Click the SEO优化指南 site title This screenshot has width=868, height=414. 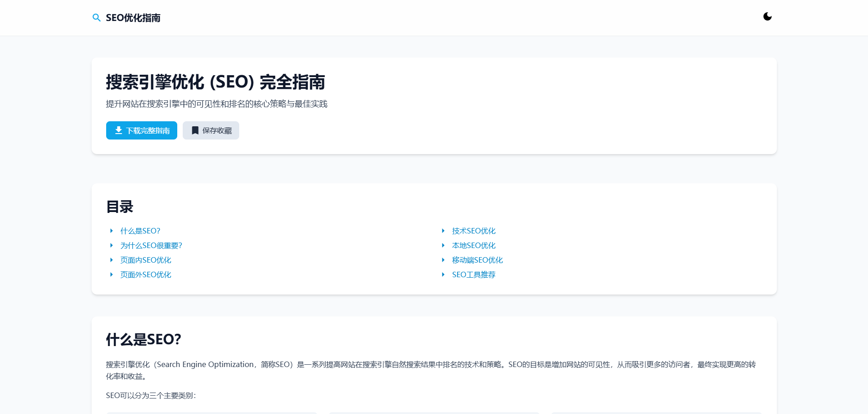click(x=133, y=18)
